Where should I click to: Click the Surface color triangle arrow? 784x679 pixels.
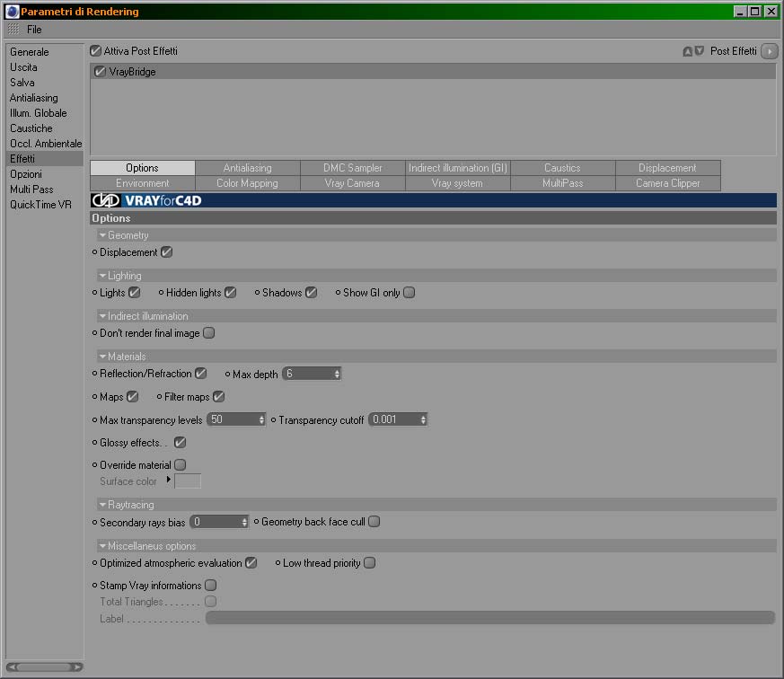coord(169,480)
